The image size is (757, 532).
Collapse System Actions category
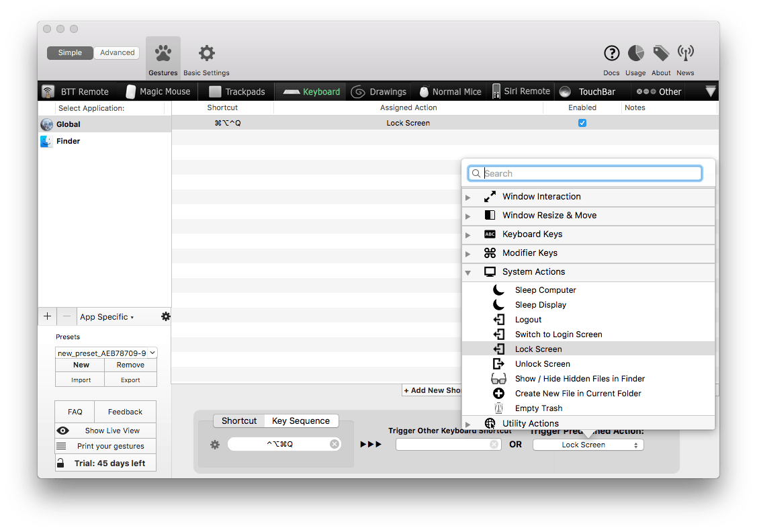[467, 273]
